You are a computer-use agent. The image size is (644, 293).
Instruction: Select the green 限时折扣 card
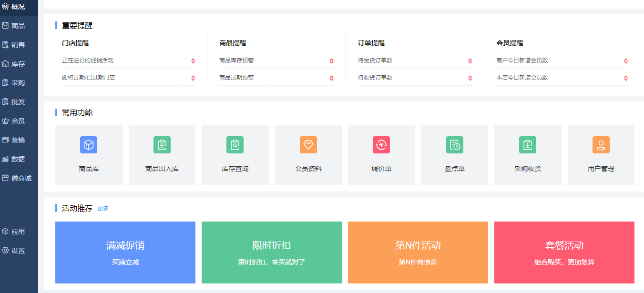point(272,253)
